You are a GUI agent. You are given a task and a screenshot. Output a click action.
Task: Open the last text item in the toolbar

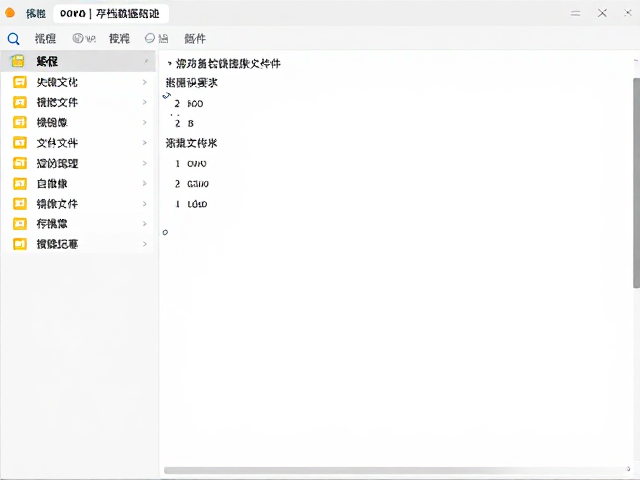[x=195, y=38]
